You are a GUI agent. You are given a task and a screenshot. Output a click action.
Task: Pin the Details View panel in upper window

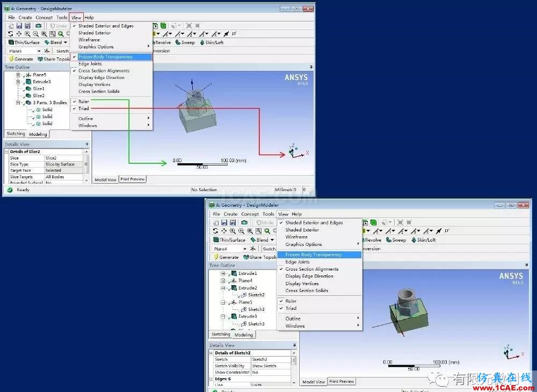click(86, 144)
